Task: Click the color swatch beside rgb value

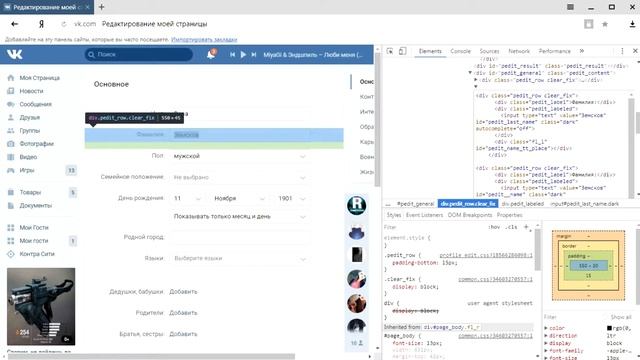Action: coord(609,328)
